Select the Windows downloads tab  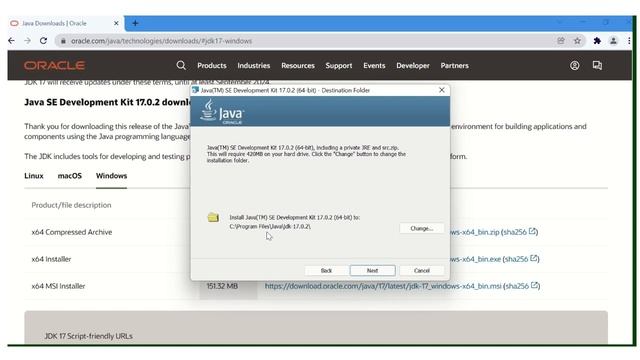111,176
